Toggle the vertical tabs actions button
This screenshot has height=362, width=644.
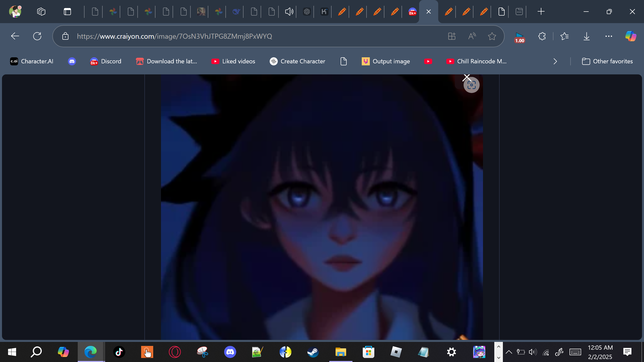(x=67, y=12)
